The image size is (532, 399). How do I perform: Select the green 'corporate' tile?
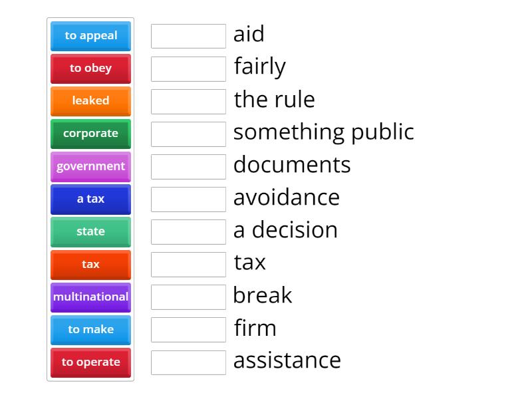pos(90,134)
